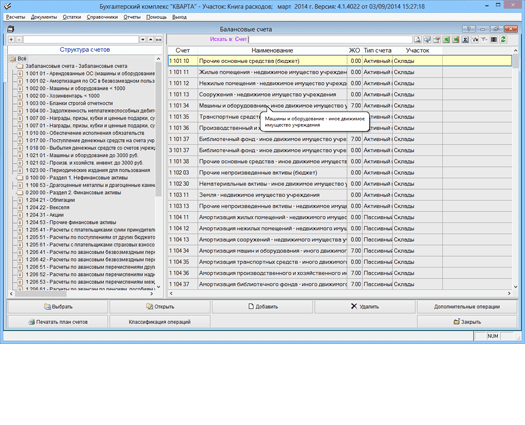Click the small up arrow beside tree search
This screenshot has height=425, width=525.
coord(151,40)
